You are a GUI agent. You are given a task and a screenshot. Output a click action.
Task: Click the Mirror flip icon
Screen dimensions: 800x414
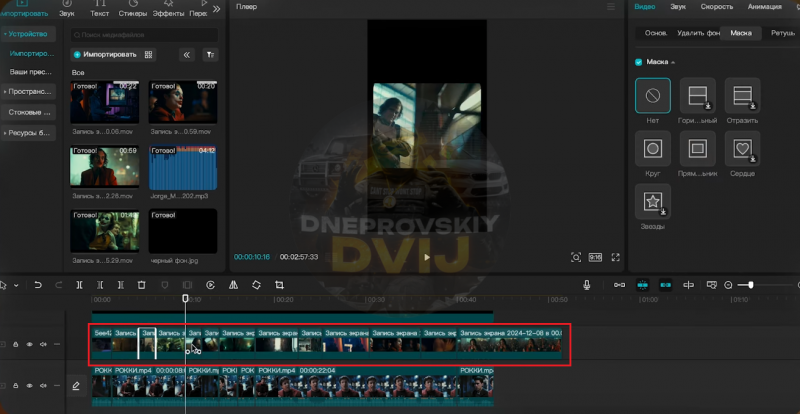tap(233, 285)
